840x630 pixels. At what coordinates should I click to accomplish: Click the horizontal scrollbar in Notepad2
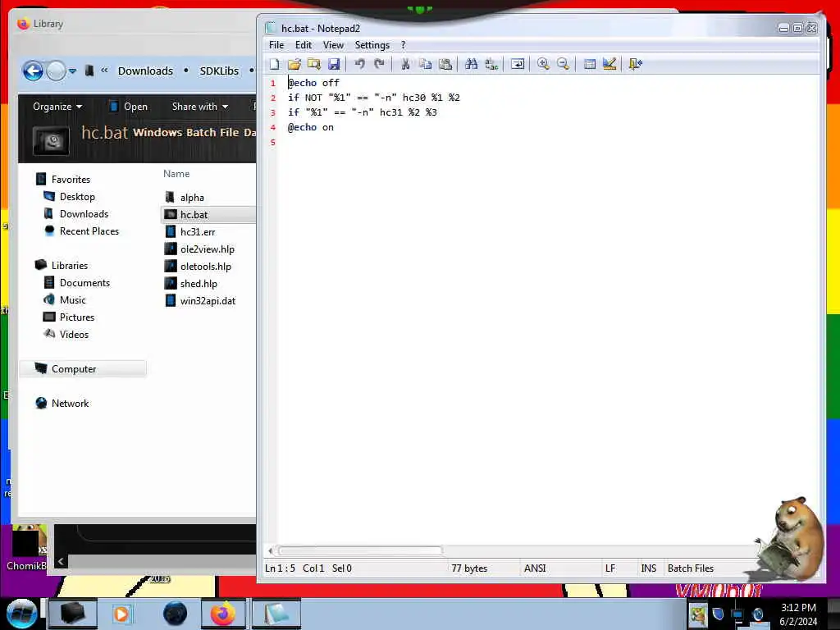(x=361, y=550)
